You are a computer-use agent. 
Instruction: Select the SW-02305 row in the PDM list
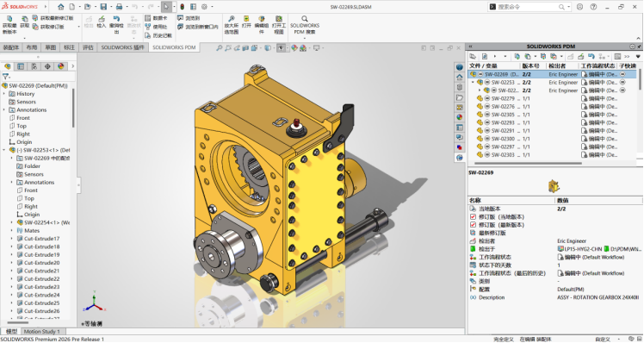(x=553, y=115)
